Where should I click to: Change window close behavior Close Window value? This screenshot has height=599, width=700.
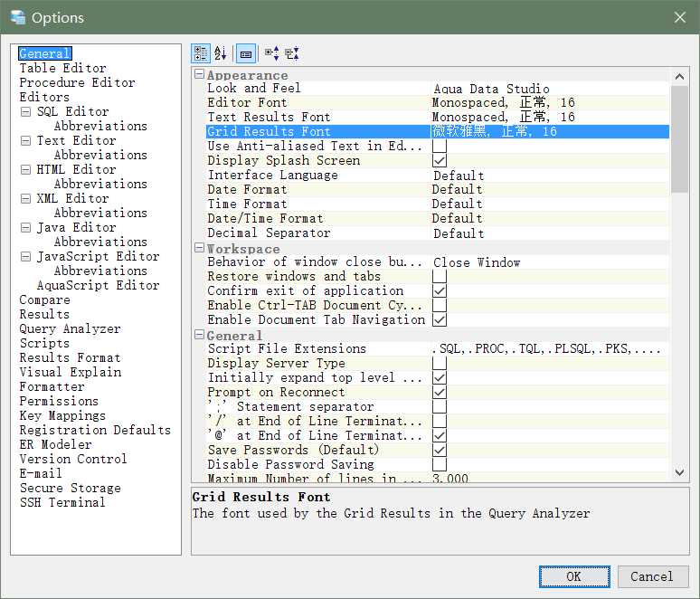tap(550, 262)
